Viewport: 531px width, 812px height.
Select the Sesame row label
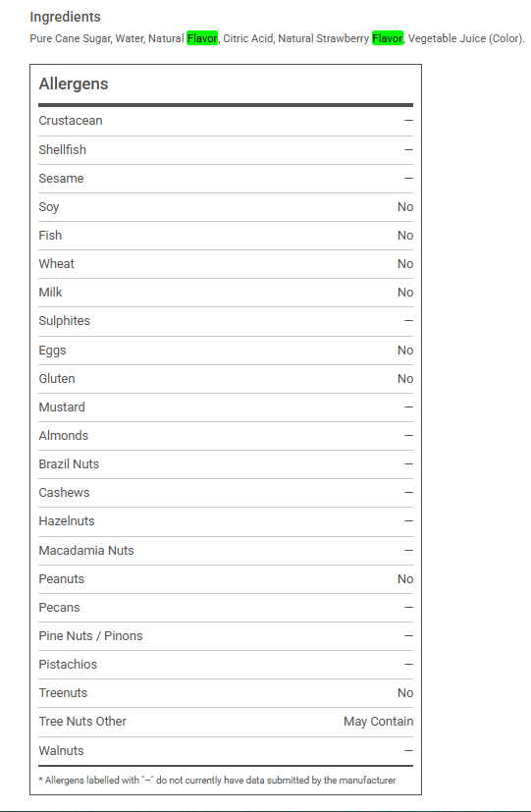click(x=61, y=178)
